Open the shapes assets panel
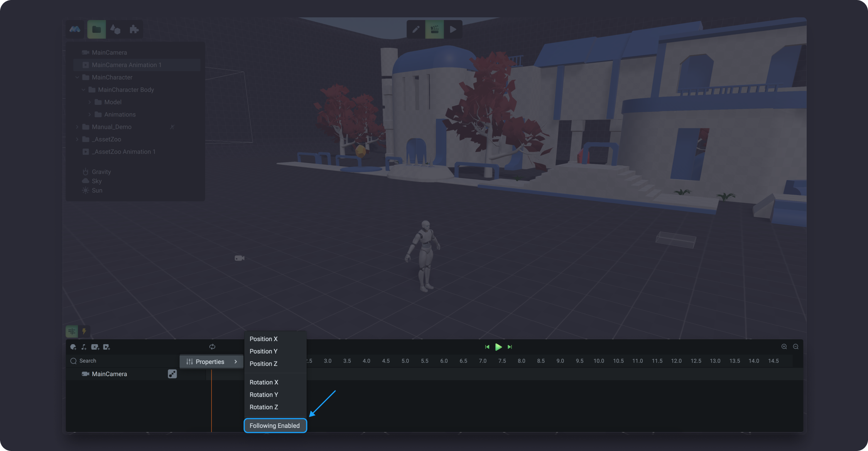This screenshot has height=451, width=868. point(115,29)
